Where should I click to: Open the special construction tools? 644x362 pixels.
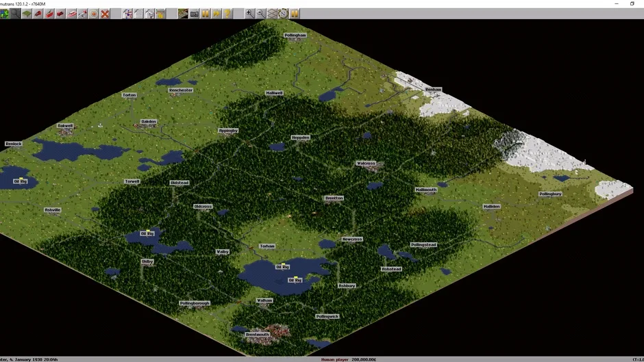click(94, 14)
